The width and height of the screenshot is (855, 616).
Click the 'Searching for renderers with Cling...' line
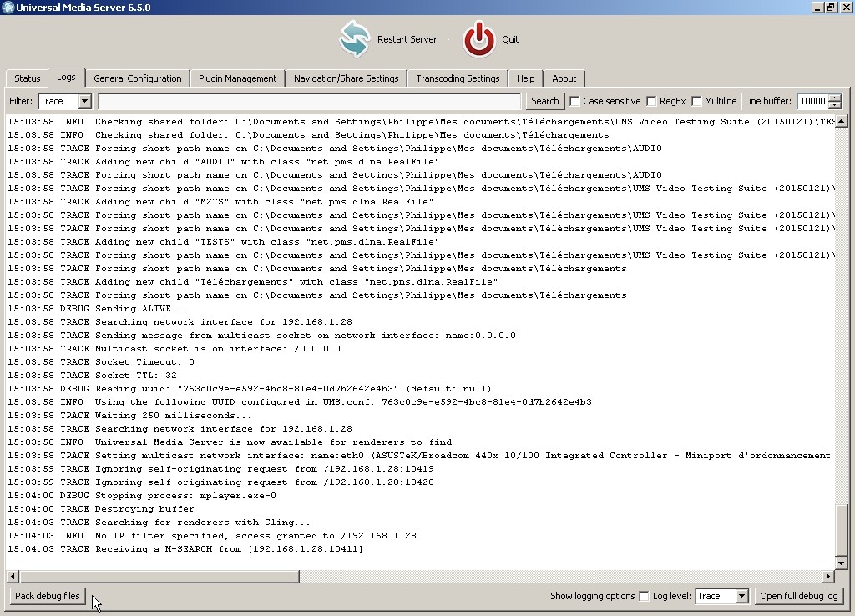click(159, 523)
